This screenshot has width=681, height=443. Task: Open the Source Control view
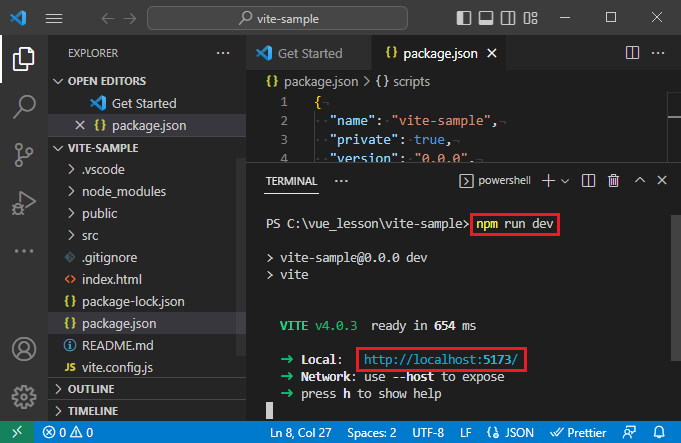(23, 155)
